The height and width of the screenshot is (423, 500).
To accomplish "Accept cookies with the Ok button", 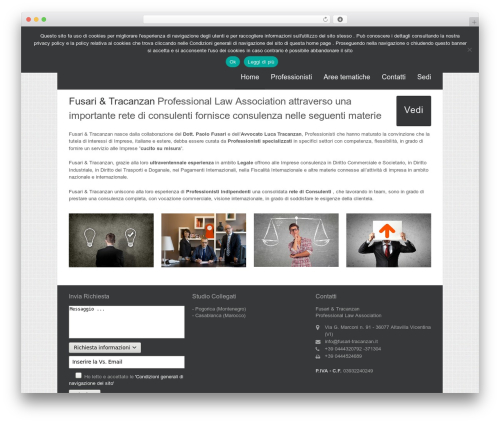I will tap(233, 62).
